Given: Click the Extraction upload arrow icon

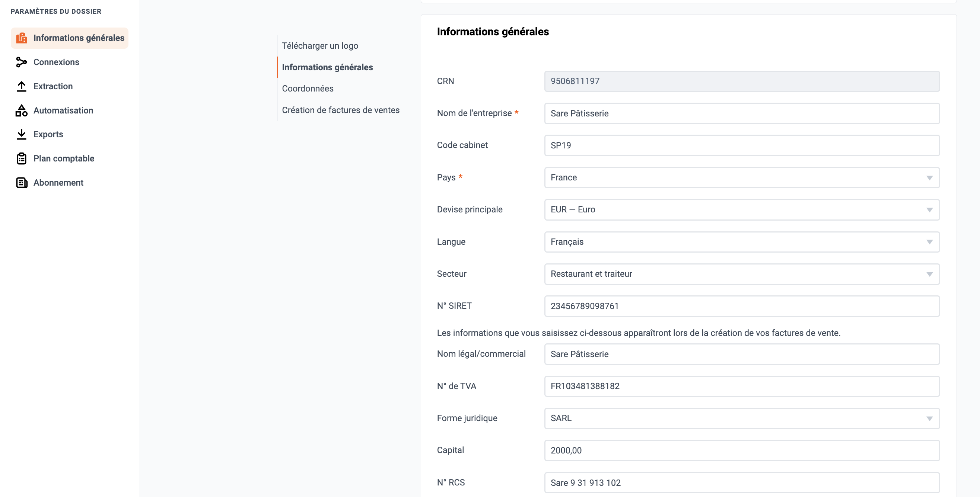Looking at the screenshot, I should click(x=22, y=86).
